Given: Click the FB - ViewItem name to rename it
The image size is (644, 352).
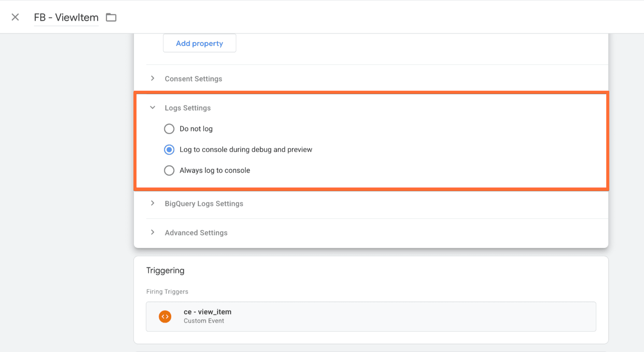Looking at the screenshot, I should coord(66,17).
